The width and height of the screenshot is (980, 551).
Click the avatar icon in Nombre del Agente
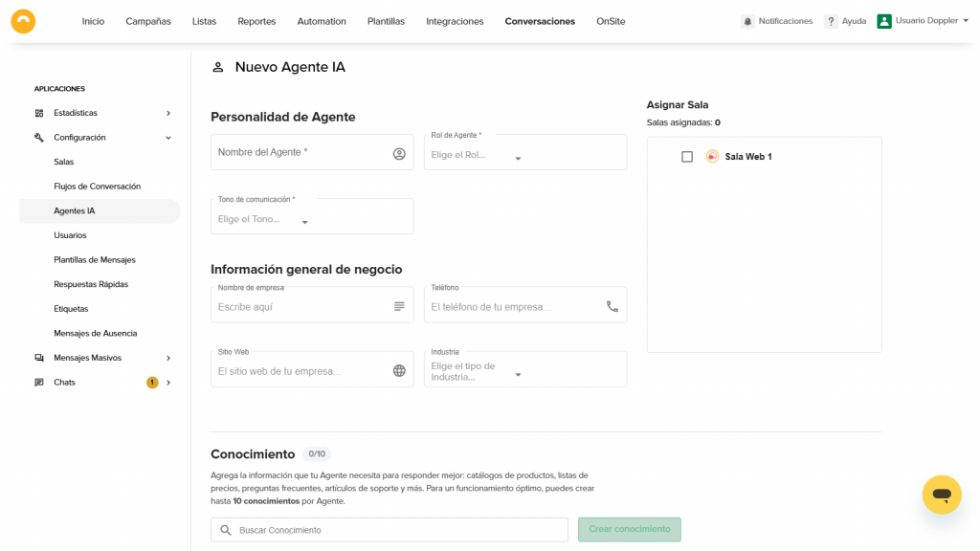click(399, 154)
